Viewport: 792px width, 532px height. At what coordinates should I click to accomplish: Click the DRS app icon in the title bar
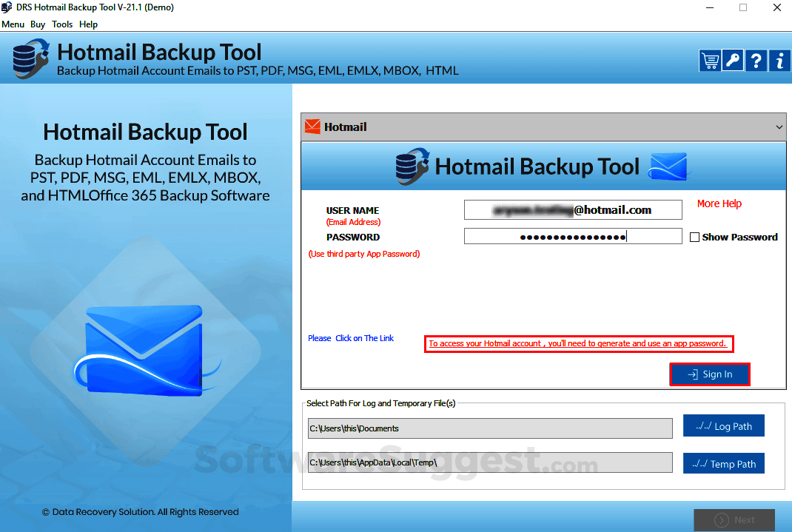coord(7,7)
